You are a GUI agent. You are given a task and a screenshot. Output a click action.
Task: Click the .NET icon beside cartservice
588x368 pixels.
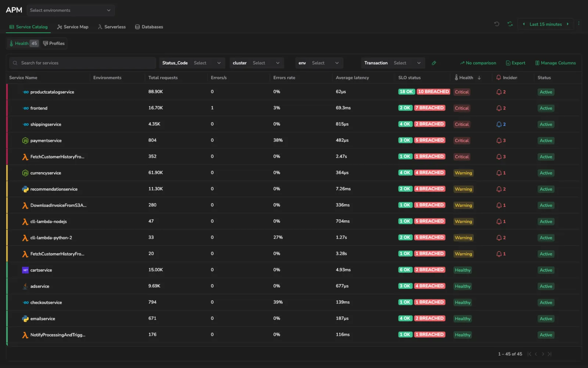pyautogui.click(x=25, y=270)
